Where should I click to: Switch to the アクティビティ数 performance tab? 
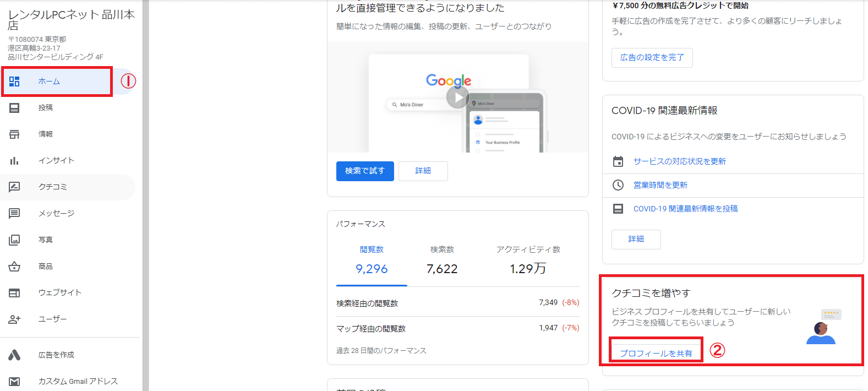click(x=528, y=260)
